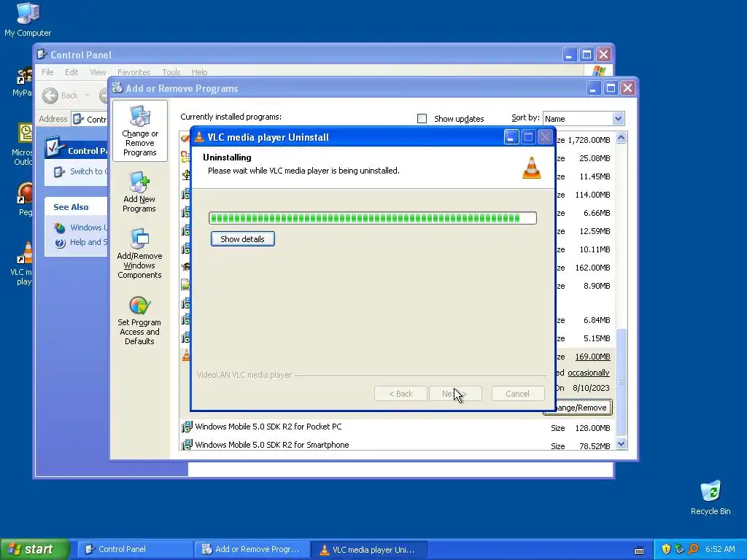747x560 pixels.
Task: Select Add New Programs sidebar icon
Action: point(139,192)
